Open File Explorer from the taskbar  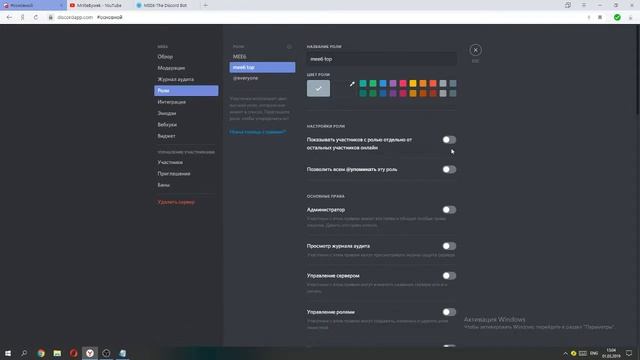pyautogui.click(x=57, y=353)
